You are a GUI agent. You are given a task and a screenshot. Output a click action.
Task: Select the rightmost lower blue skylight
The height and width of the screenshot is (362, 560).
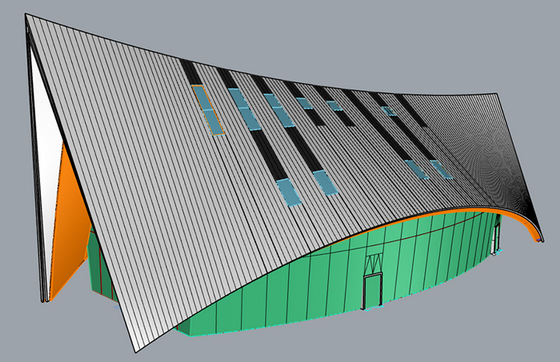click(x=441, y=170)
